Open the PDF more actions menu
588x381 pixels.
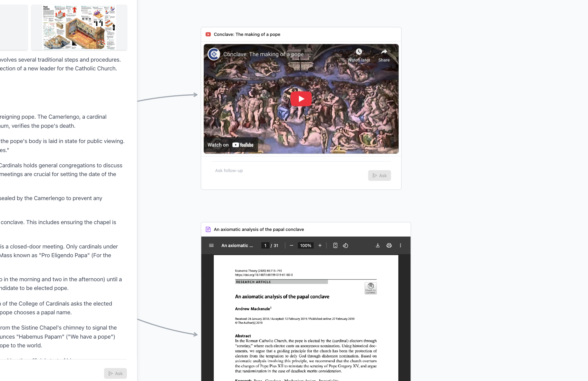(400, 245)
